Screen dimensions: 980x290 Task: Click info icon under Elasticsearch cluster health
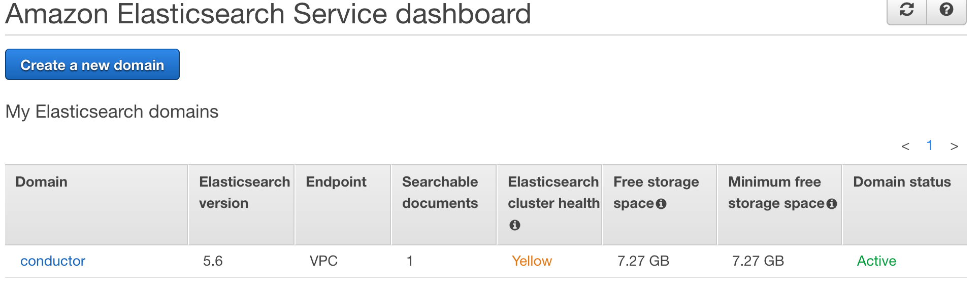(515, 225)
